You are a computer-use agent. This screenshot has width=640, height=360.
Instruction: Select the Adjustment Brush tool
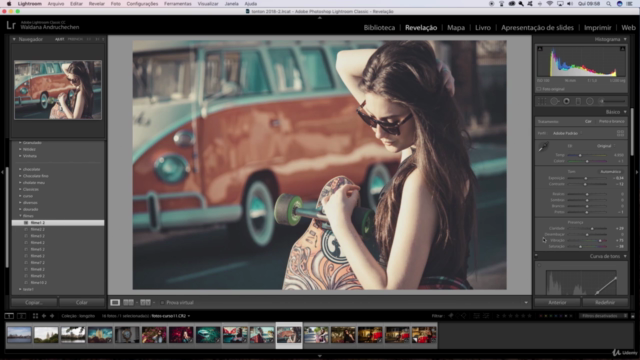(612, 101)
